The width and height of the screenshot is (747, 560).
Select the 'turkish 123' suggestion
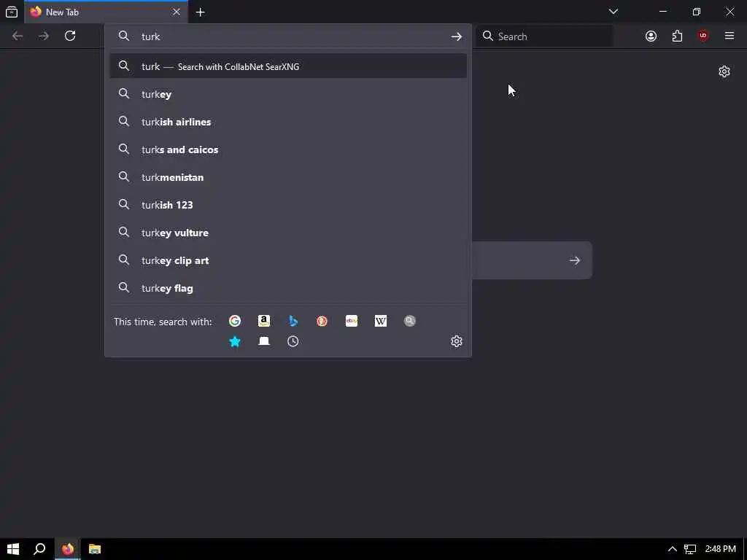(x=287, y=205)
